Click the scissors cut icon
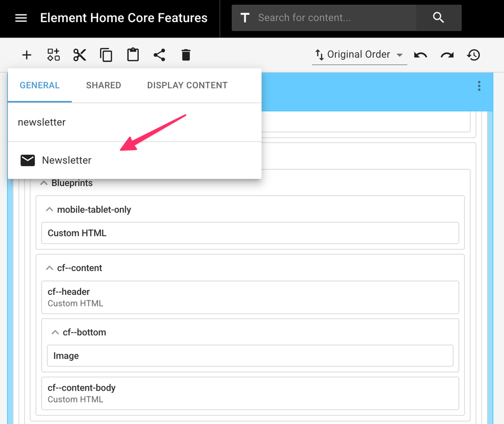Viewport: 504px width, 424px height. click(x=80, y=55)
